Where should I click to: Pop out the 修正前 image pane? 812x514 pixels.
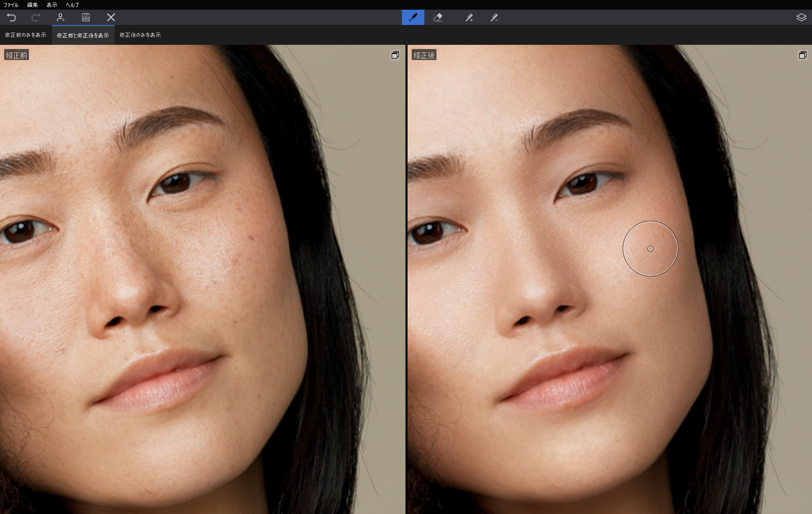395,55
